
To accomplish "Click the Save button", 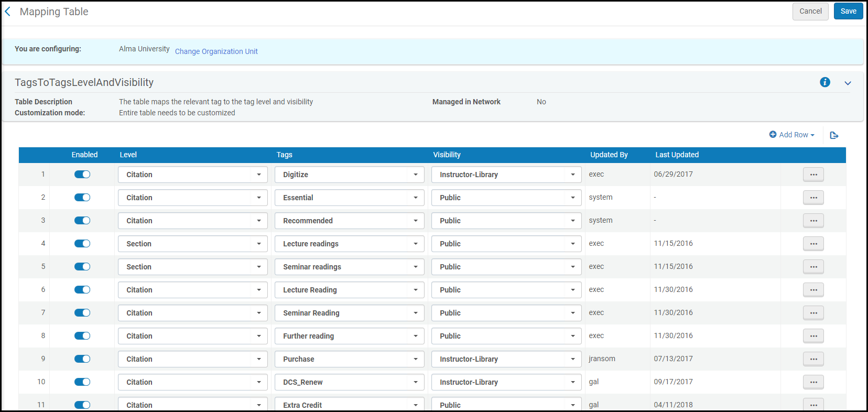I will [x=848, y=11].
